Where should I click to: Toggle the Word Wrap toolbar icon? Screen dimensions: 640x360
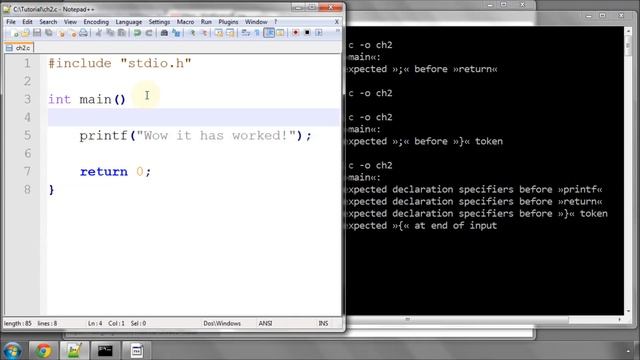245,33
